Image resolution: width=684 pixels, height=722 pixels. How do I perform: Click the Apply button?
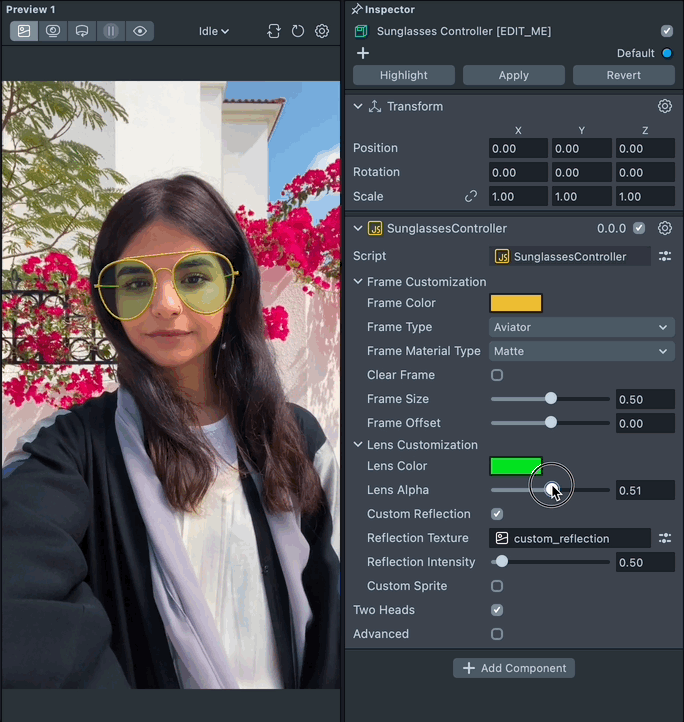514,75
